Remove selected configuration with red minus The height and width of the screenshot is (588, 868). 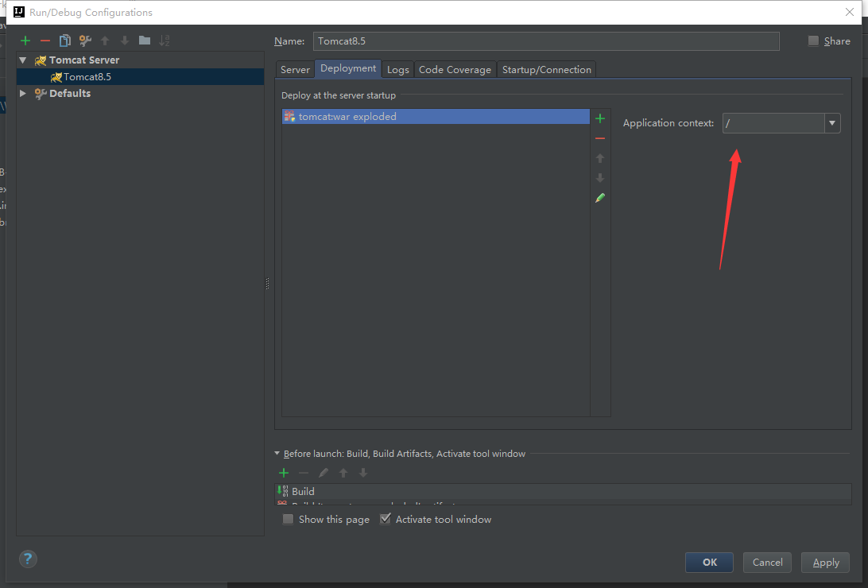coord(45,41)
